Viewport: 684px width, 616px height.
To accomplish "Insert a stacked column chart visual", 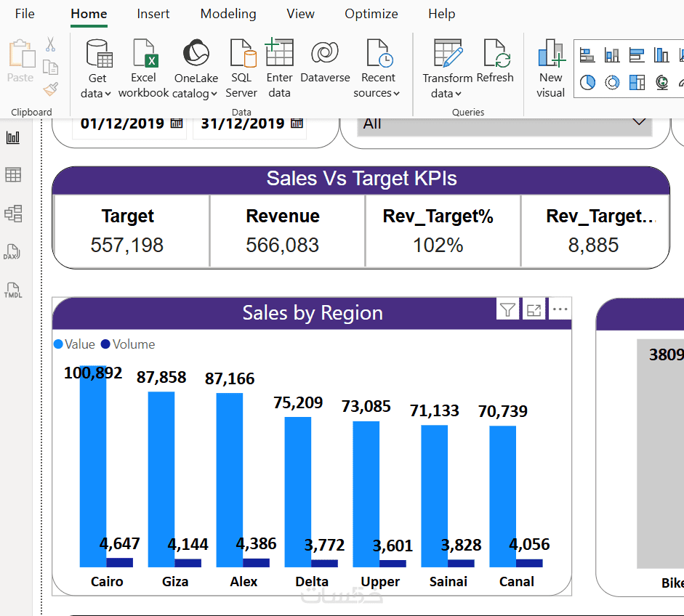I will 612,55.
